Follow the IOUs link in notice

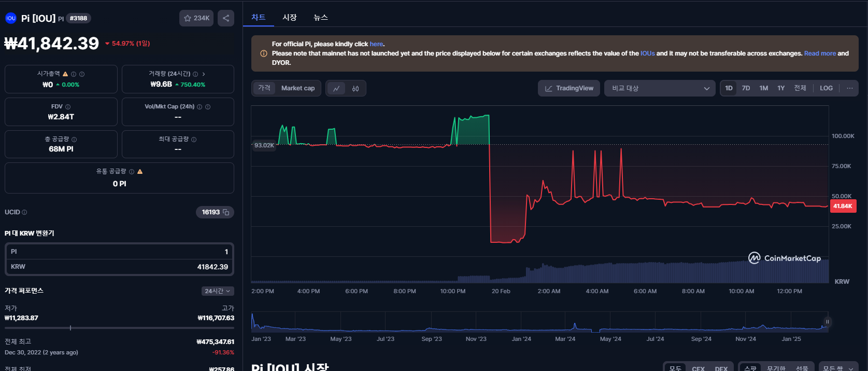(x=647, y=53)
